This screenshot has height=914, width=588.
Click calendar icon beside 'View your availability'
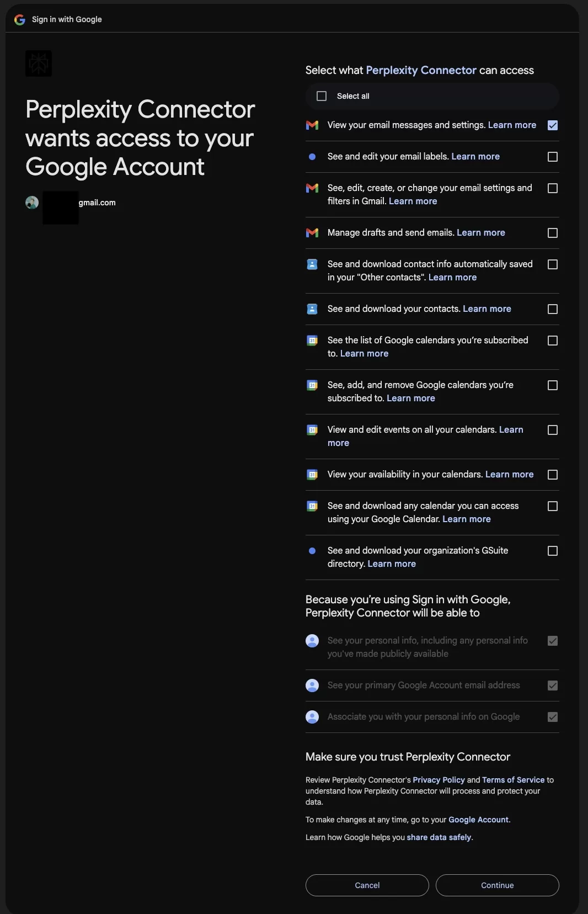pyautogui.click(x=312, y=475)
